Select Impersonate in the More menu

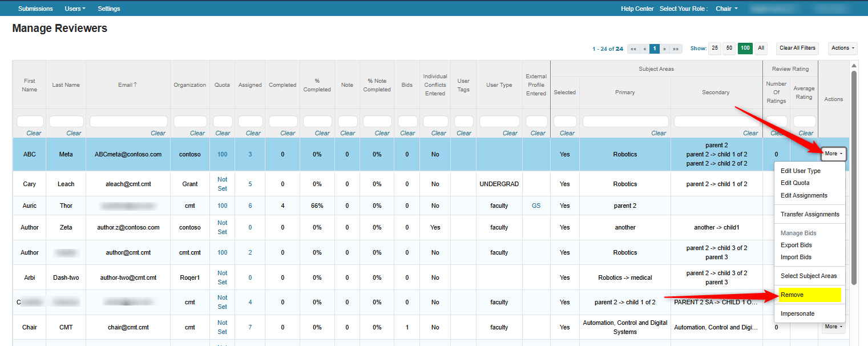pos(797,313)
